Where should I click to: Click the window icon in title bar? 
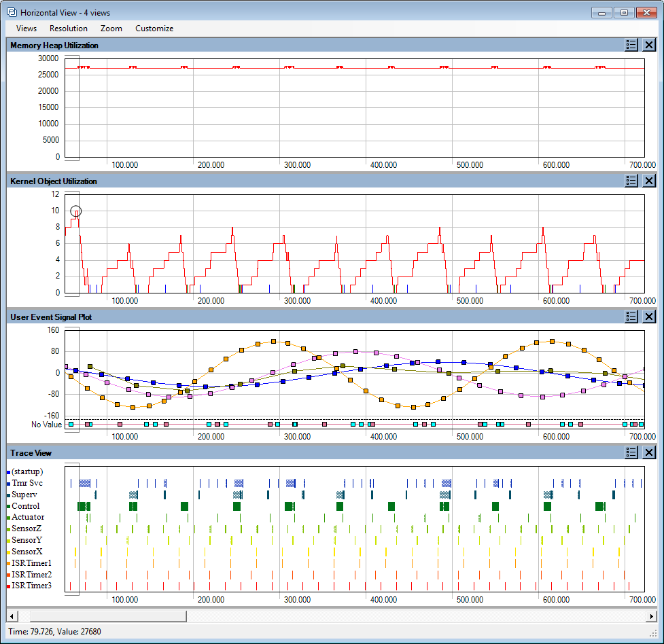(x=12, y=12)
